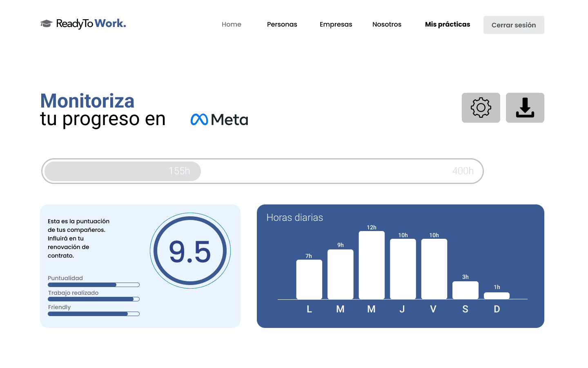Select the Mis prácticas menu item
588x368 pixels.
448,25
